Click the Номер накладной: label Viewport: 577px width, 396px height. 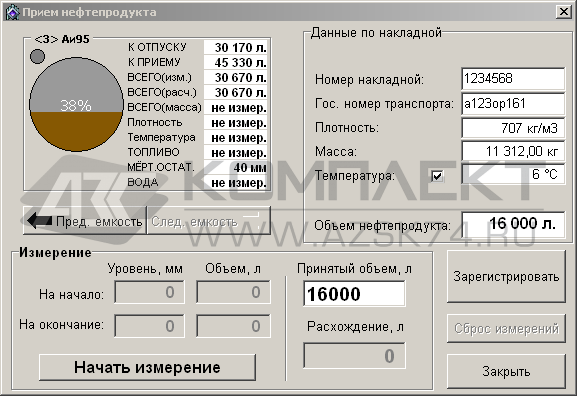coord(369,79)
